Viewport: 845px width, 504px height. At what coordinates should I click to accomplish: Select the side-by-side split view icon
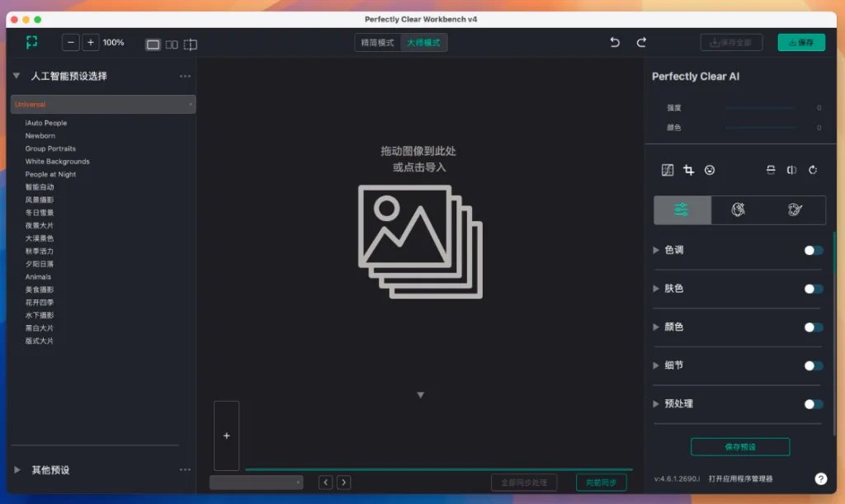pyautogui.click(x=172, y=44)
